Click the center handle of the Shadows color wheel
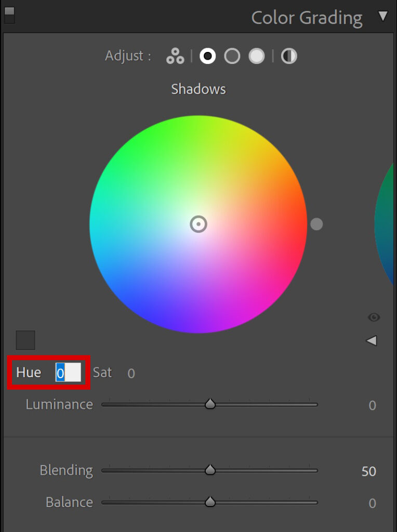The image size is (397, 532). [x=198, y=224]
